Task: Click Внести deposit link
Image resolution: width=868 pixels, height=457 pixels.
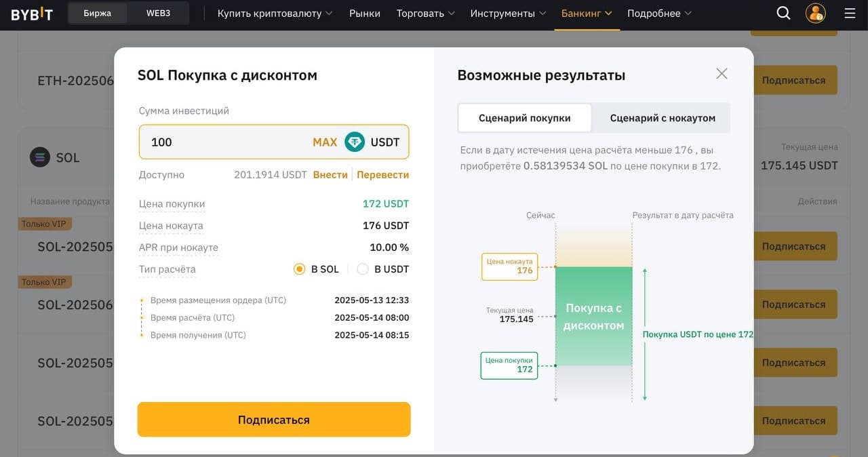Action: click(x=330, y=174)
